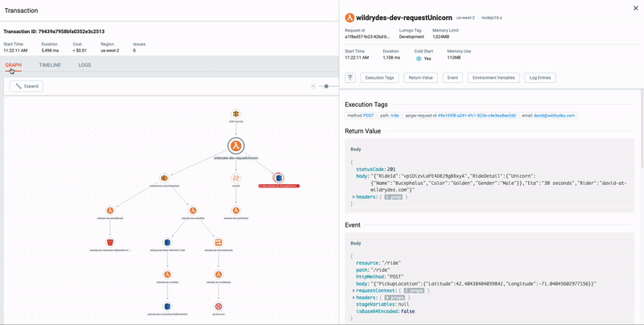Select the unicornDispatched SNS node
This screenshot has width=644, height=325.
tap(165, 178)
